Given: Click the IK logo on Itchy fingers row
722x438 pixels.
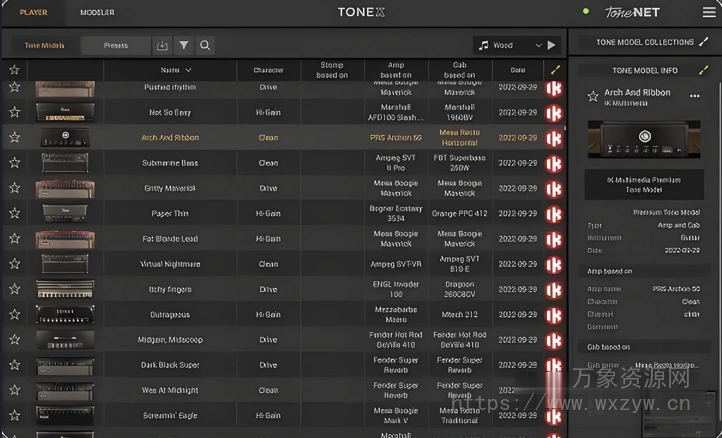Looking at the screenshot, I should click(554, 290).
